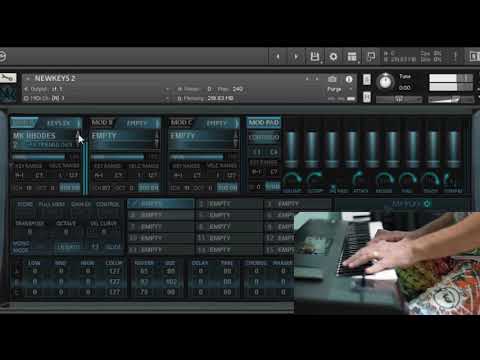Open the CHAN EF tab
This screenshot has height=360, width=480.
[81, 204]
